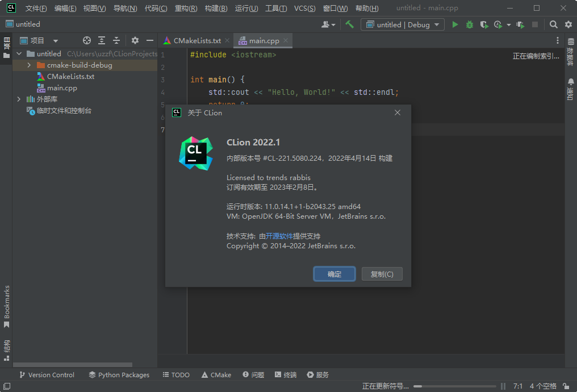
Task: Open the 服务 tool window
Action: pos(318,375)
